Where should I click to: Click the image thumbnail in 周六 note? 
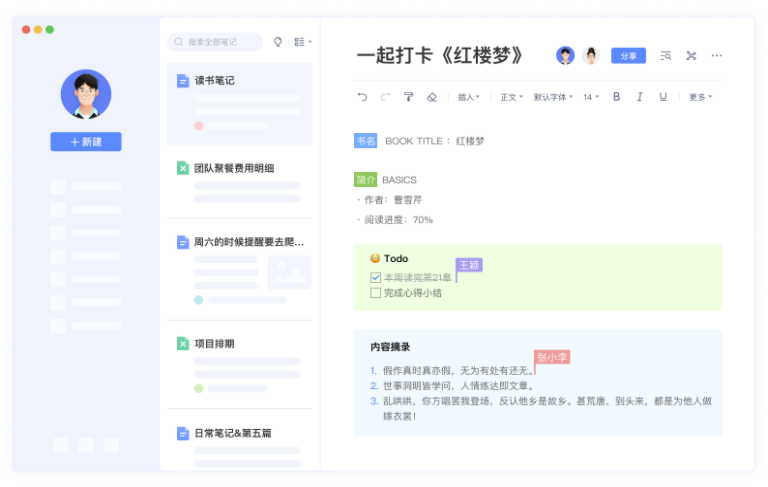point(289,272)
